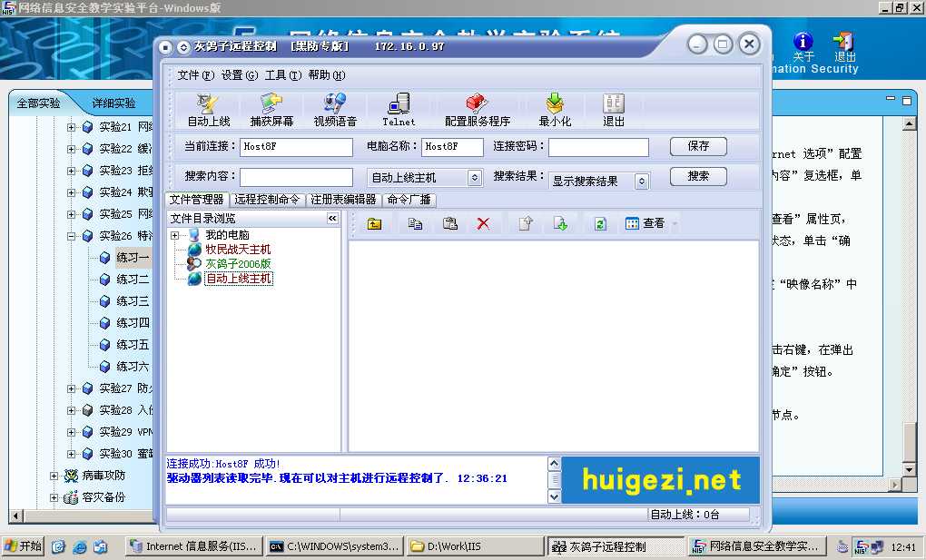Click the huigezi.net banner
This screenshot has height=560, width=926.
pyautogui.click(x=660, y=479)
